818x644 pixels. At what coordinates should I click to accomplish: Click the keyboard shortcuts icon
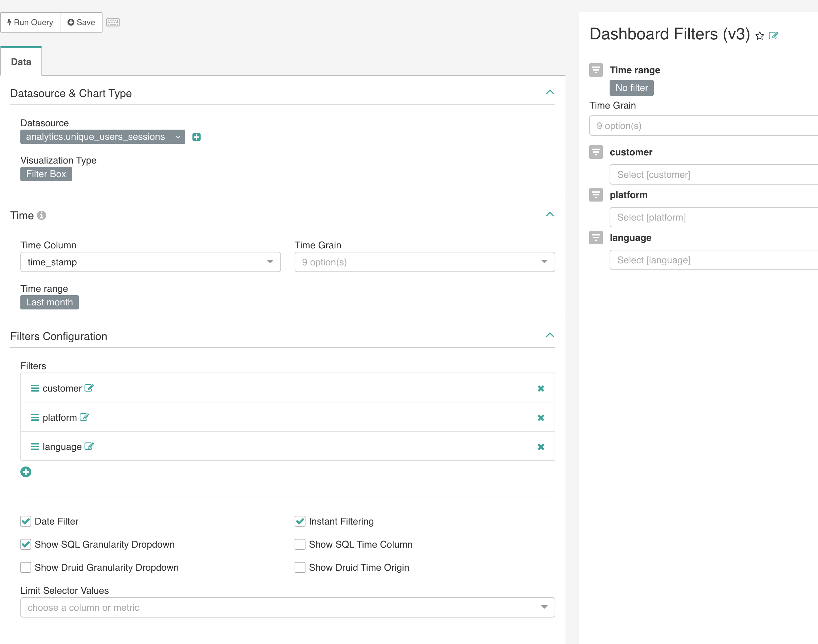[113, 22]
